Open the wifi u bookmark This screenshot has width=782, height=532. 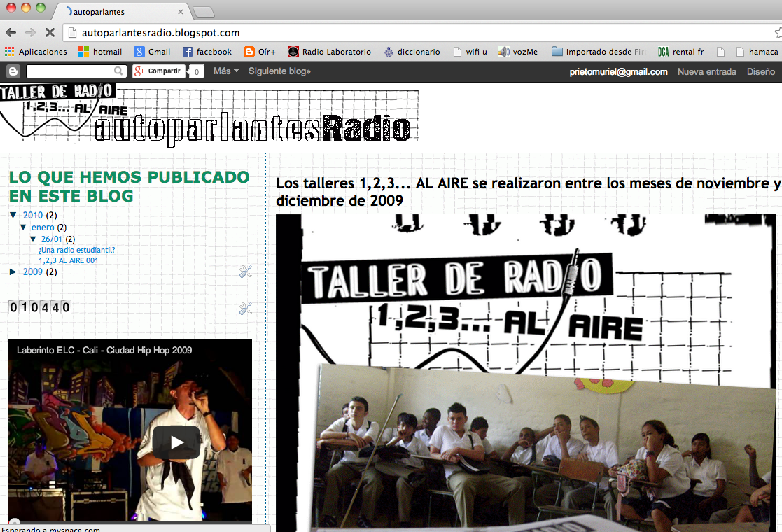coord(470,52)
